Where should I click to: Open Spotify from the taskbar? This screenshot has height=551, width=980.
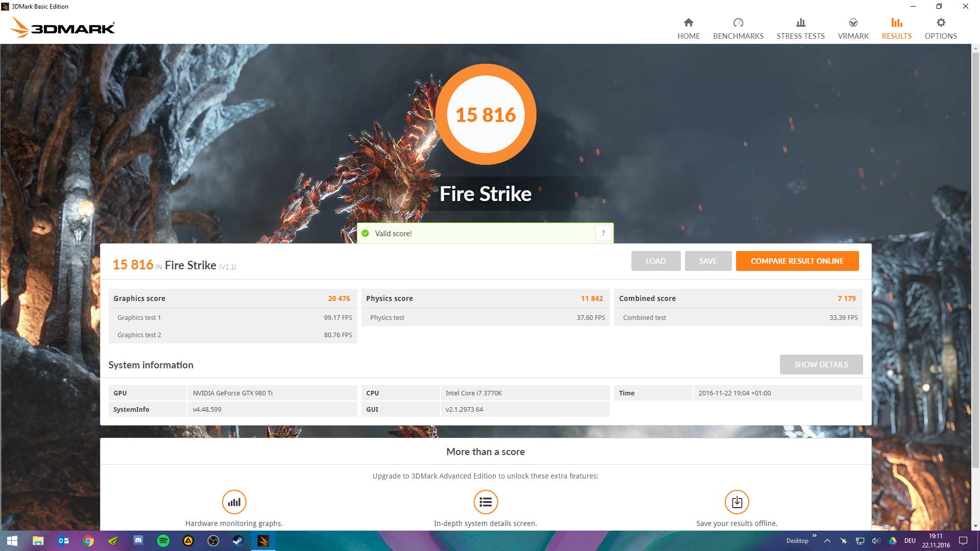[x=163, y=541]
